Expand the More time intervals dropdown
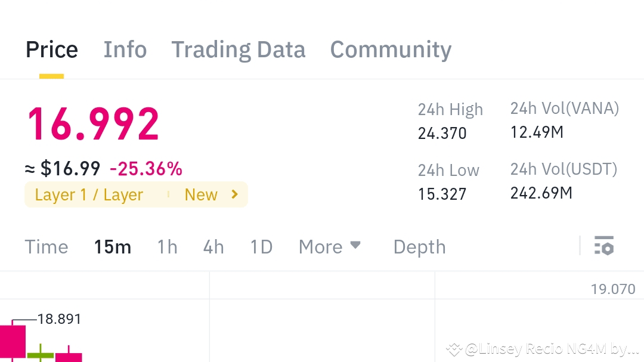 [330, 246]
